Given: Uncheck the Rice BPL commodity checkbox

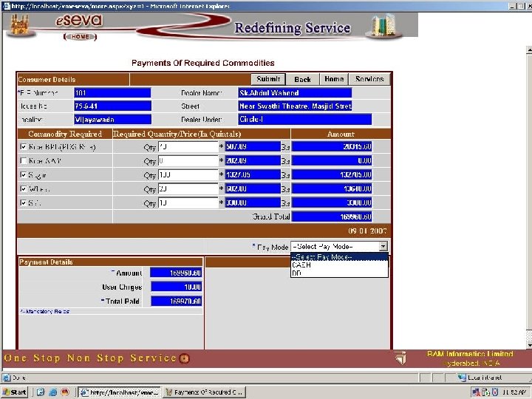Looking at the screenshot, I should (x=24, y=147).
